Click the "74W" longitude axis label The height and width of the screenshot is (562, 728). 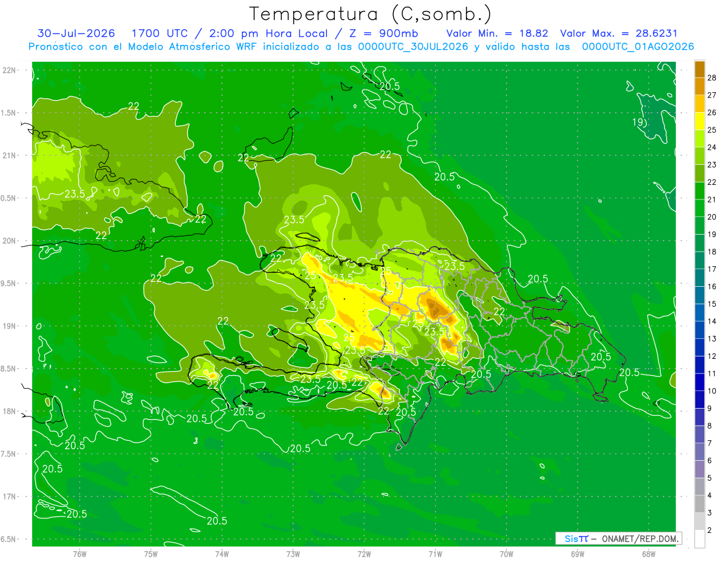(222, 554)
